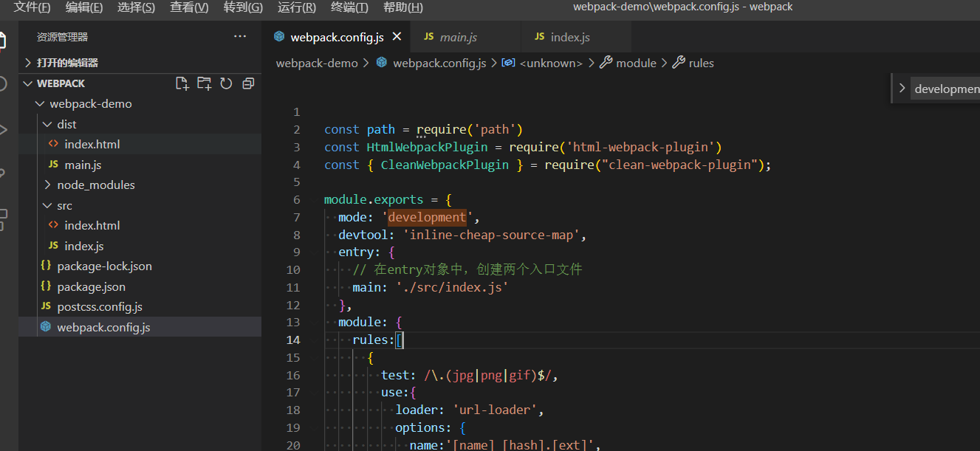Collapse the src folder

pos(47,205)
